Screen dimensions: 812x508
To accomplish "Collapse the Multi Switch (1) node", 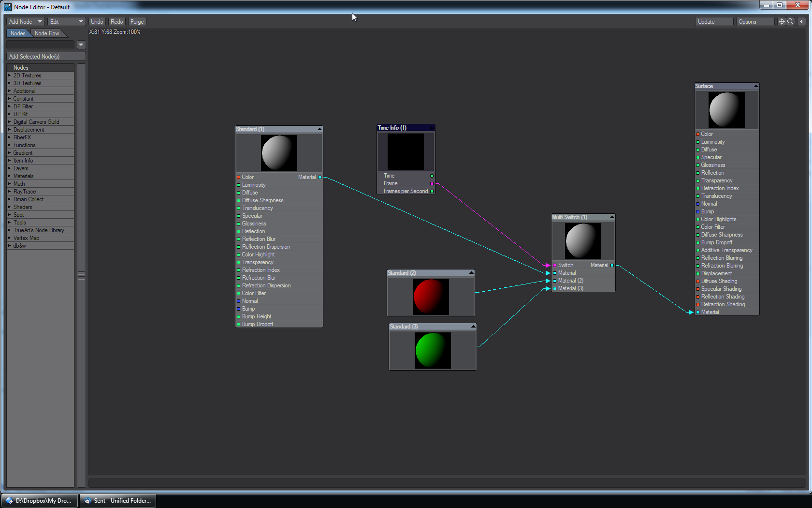I will [x=612, y=217].
